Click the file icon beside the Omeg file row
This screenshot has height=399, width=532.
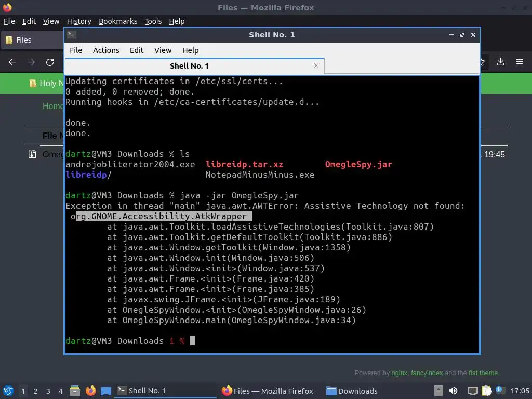coord(32,154)
